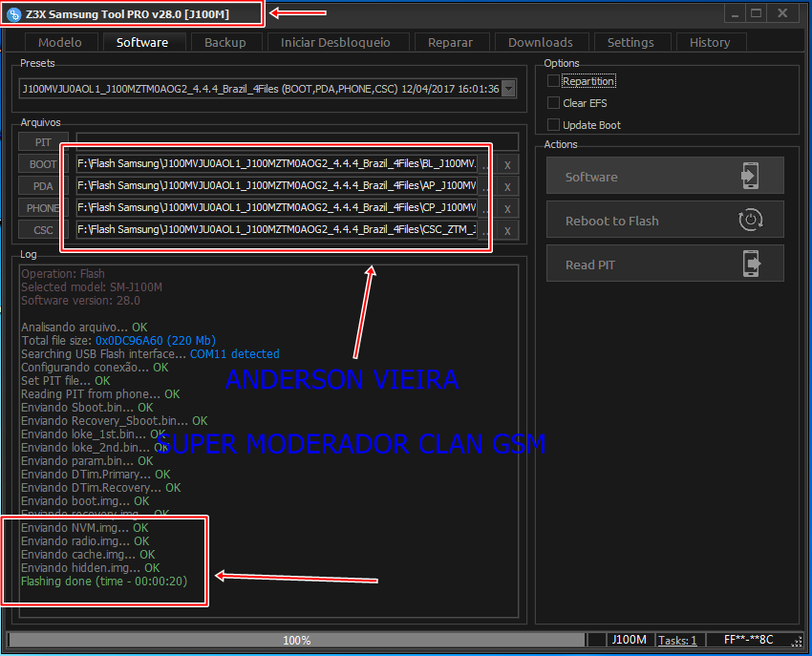Click the PDA file button
This screenshot has width=812, height=656.
tap(43, 186)
